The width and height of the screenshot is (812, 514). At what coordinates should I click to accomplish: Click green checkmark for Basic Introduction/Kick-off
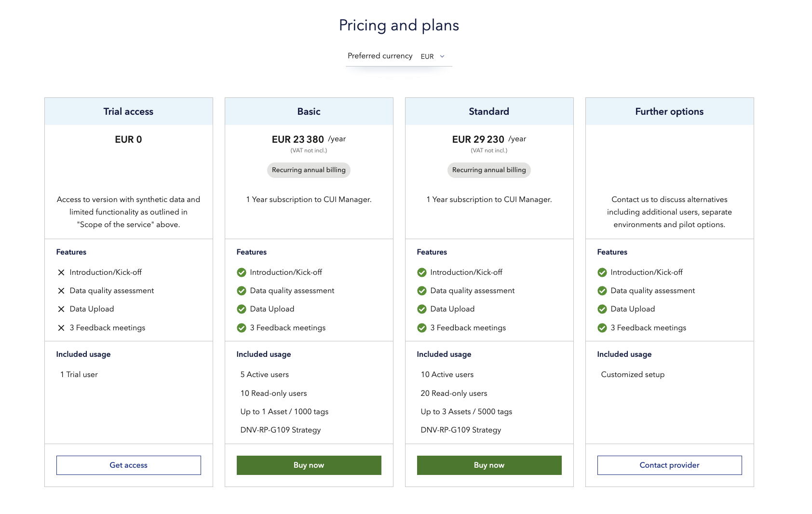pyautogui.click(x=242, y=272)
